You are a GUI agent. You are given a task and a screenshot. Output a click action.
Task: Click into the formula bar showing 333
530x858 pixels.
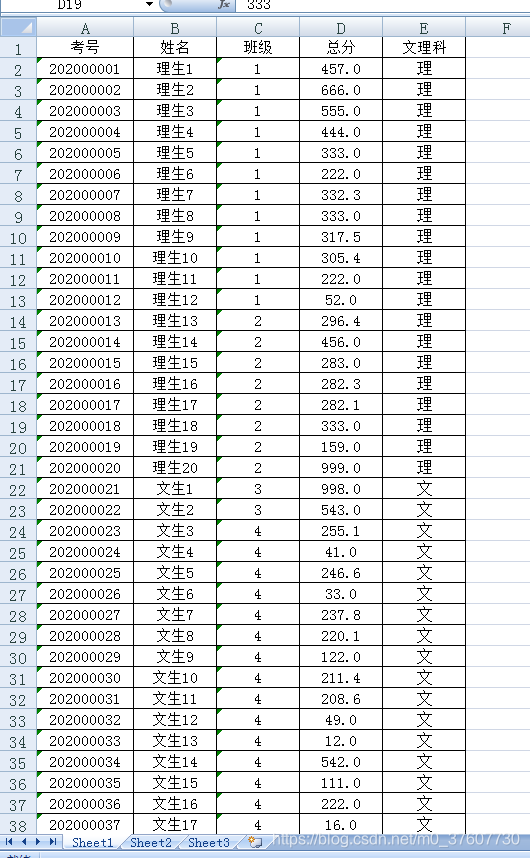coord(382,5)
